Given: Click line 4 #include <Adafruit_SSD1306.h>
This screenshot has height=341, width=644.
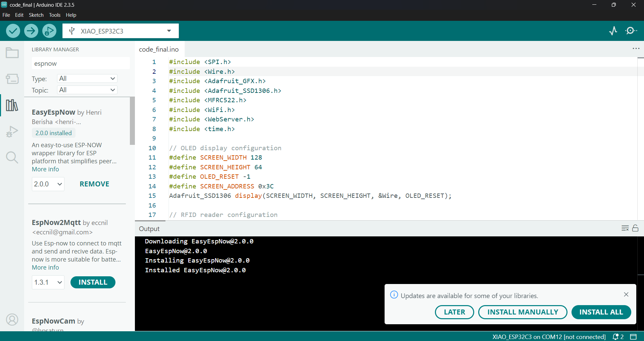Looking at the screenshot, I should (225, 91).
